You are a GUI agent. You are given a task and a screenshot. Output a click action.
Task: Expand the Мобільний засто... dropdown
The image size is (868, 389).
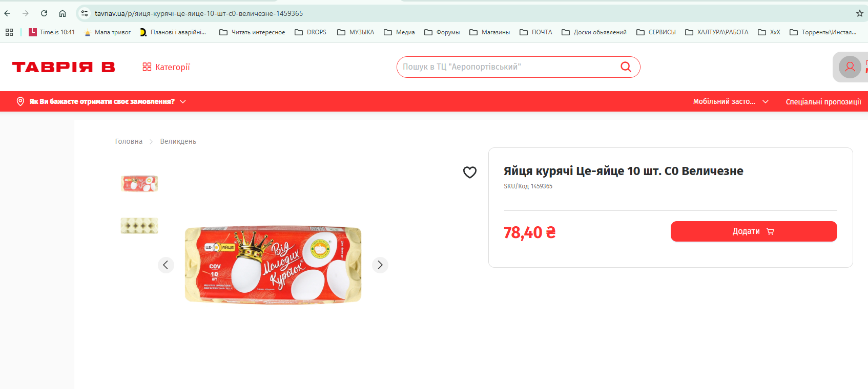point(731,101)
